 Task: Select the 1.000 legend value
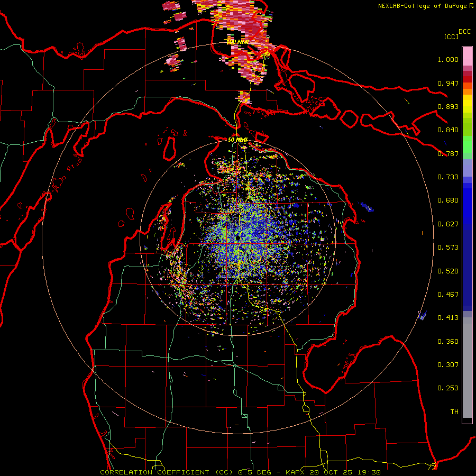point(448,59)
